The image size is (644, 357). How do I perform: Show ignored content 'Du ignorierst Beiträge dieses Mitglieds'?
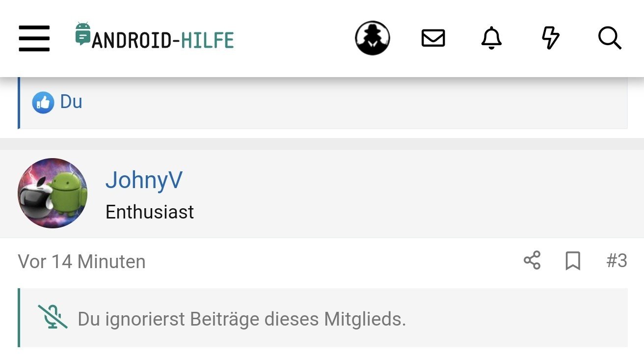pos(242,320)
